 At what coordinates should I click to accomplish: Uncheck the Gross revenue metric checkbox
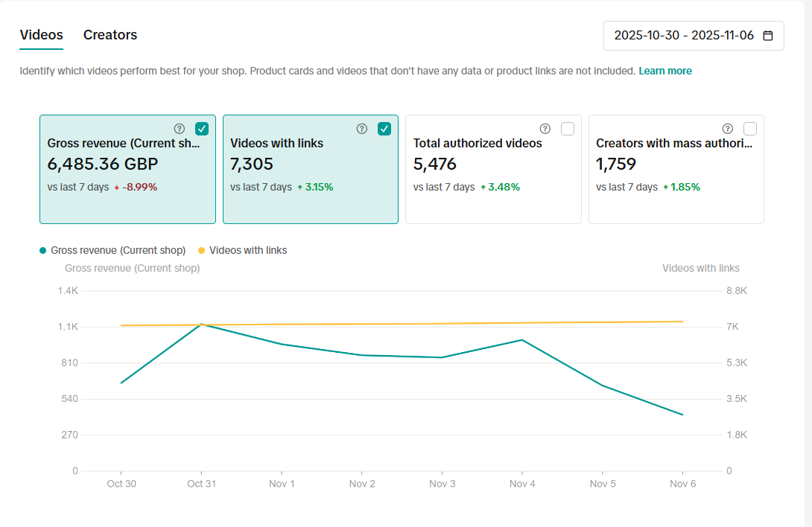click(201, 128)
